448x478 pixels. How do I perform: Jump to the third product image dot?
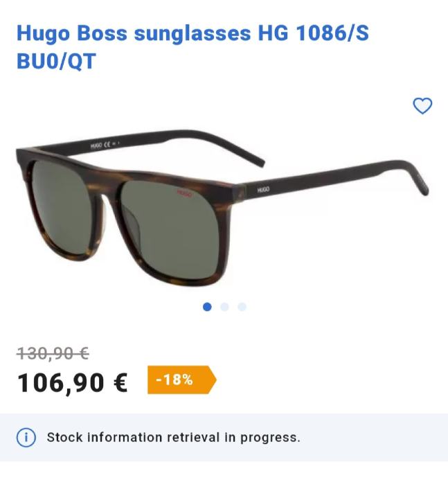click(x=242, y=307)
